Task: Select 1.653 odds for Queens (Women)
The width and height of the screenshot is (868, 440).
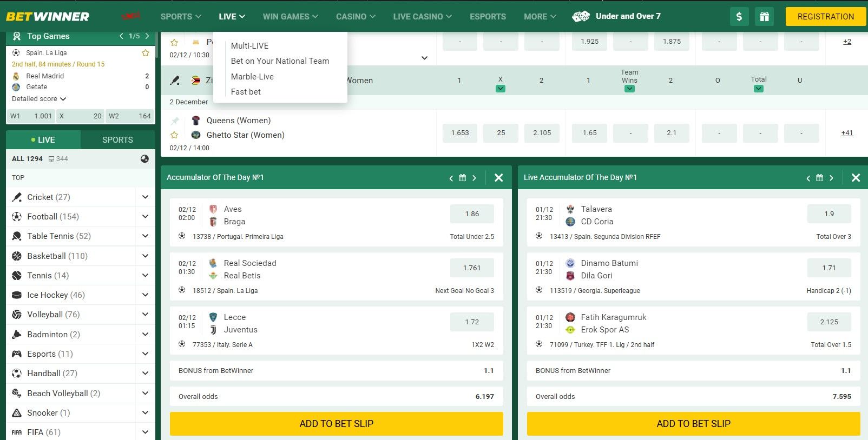Action: 460,133
